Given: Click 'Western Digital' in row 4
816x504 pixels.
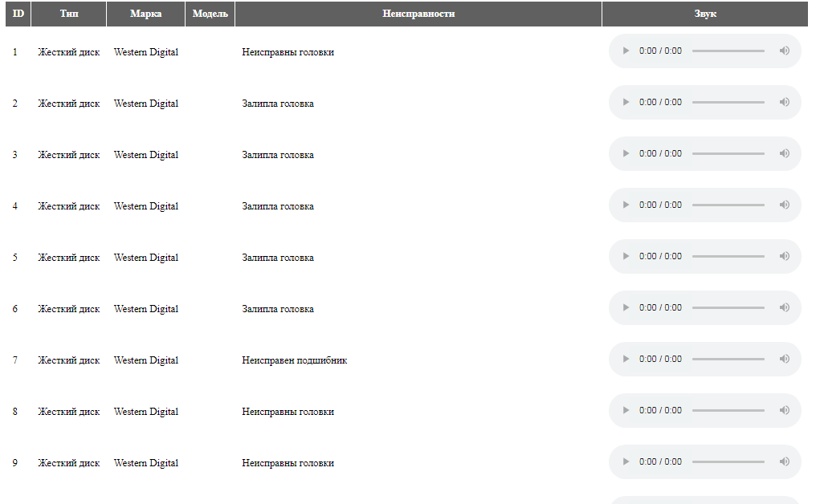Looking at the screenshot, I should [x=146, y=206].
